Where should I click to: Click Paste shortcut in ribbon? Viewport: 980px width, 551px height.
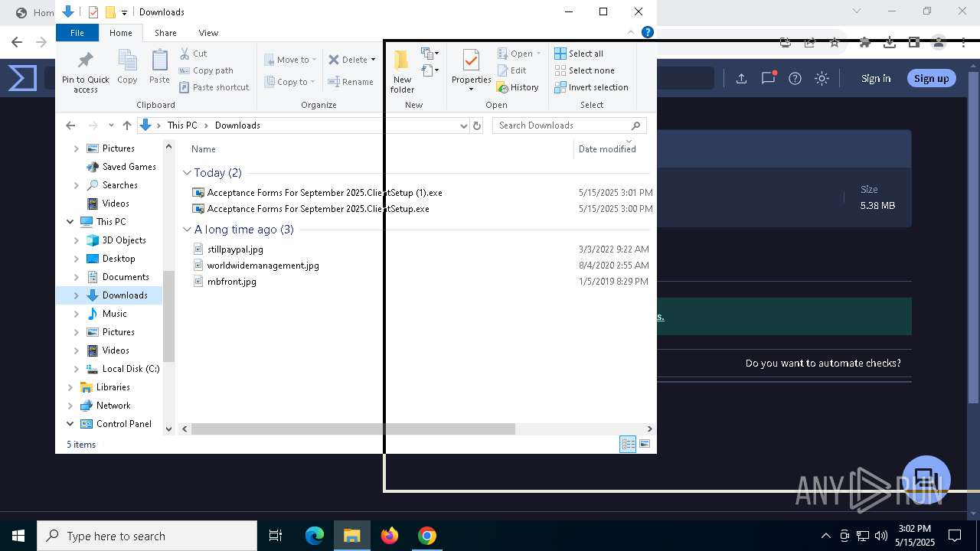pyautogui.click(x=214, y=87)
